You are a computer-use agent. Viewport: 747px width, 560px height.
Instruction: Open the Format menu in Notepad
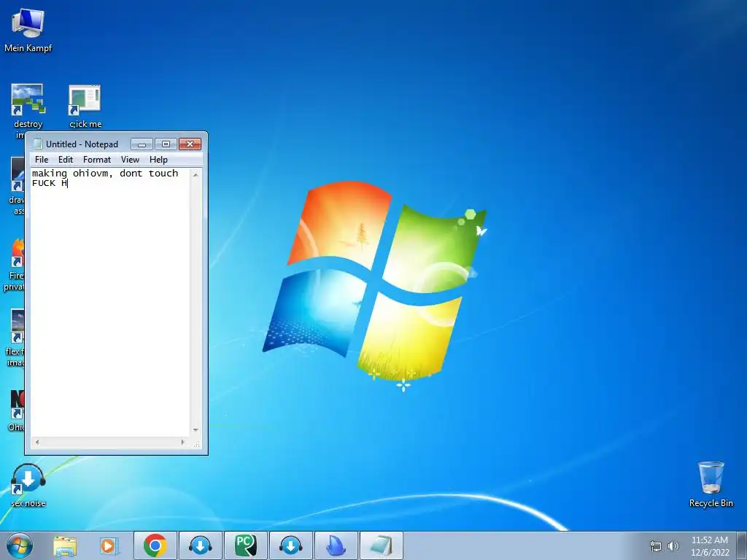(x=97, y=160)
